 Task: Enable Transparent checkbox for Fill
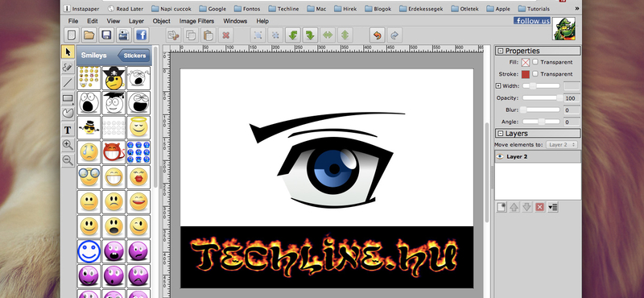(x=535, y=62)
